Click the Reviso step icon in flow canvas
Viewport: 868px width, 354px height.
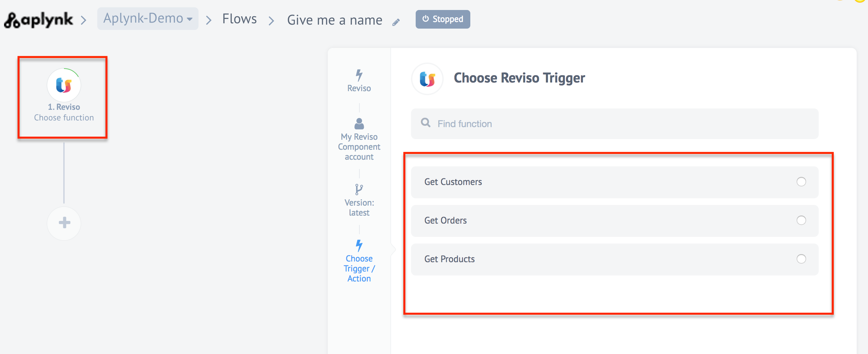point(64,85)
